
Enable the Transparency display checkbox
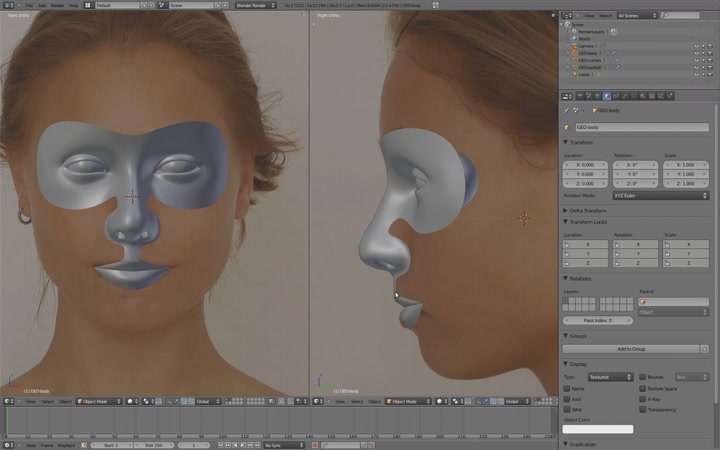pos(642,409)
